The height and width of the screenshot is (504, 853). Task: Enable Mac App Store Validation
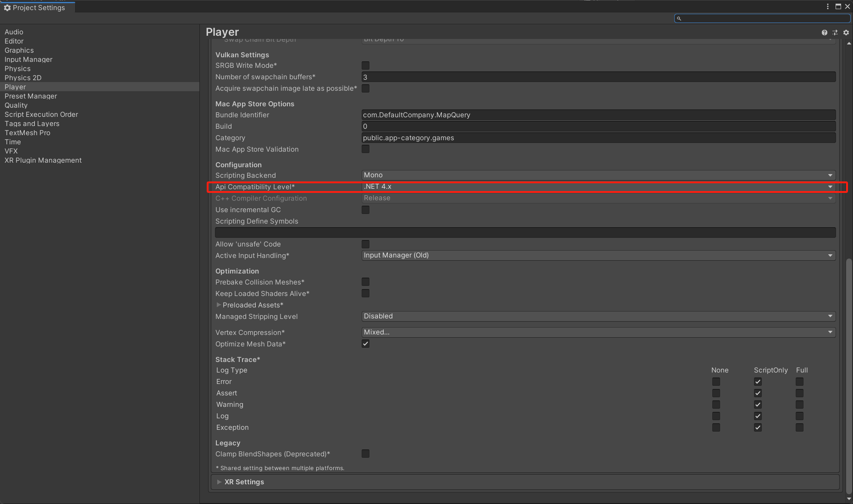(x=365, y=149)
